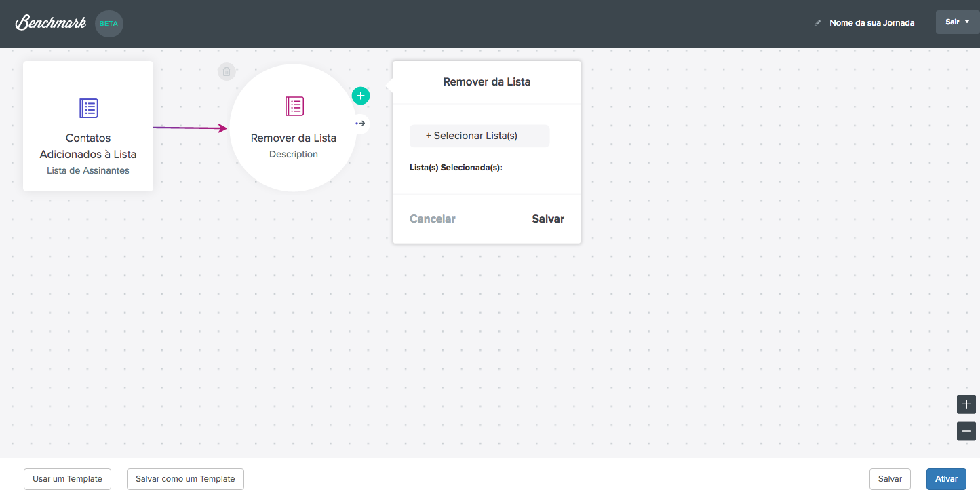Open the Sair dropdown menu
This screenshot has height=492, width=980.
coord(957,22)
